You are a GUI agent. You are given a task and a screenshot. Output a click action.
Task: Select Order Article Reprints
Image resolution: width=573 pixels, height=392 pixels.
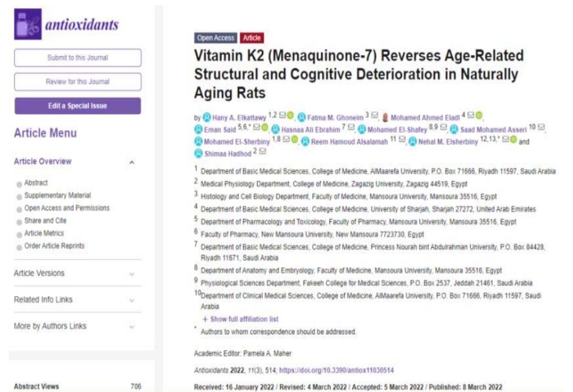tap(54, 246)
